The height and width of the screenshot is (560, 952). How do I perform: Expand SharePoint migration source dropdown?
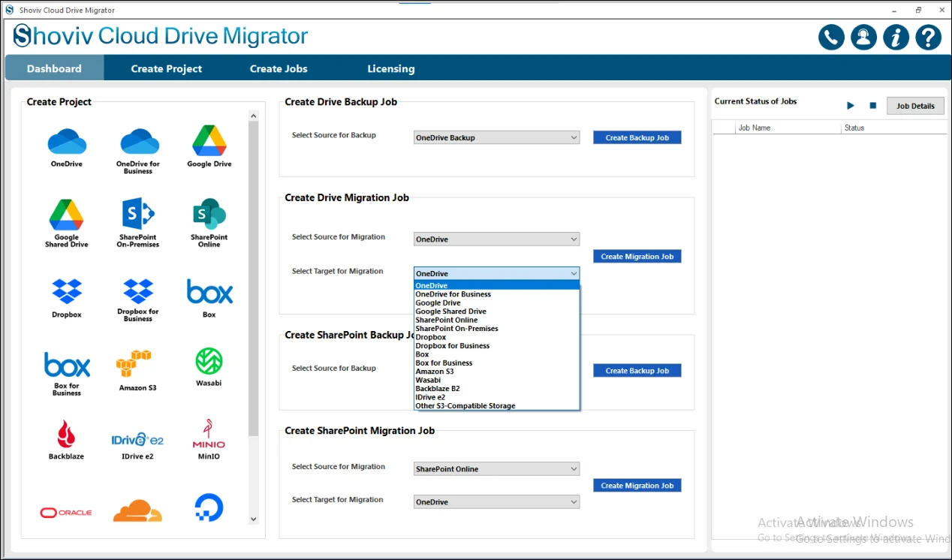496,469
